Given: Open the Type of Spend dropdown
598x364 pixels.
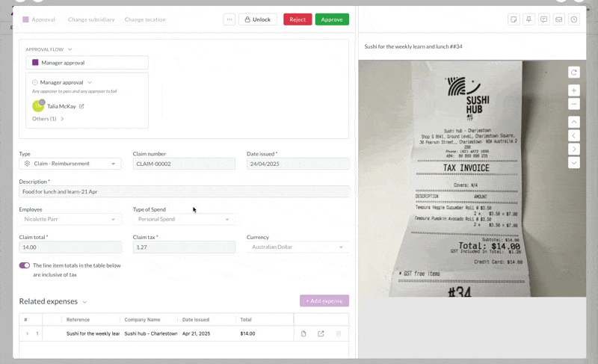Looking at the screenshot, I should [x=184, y=219].
